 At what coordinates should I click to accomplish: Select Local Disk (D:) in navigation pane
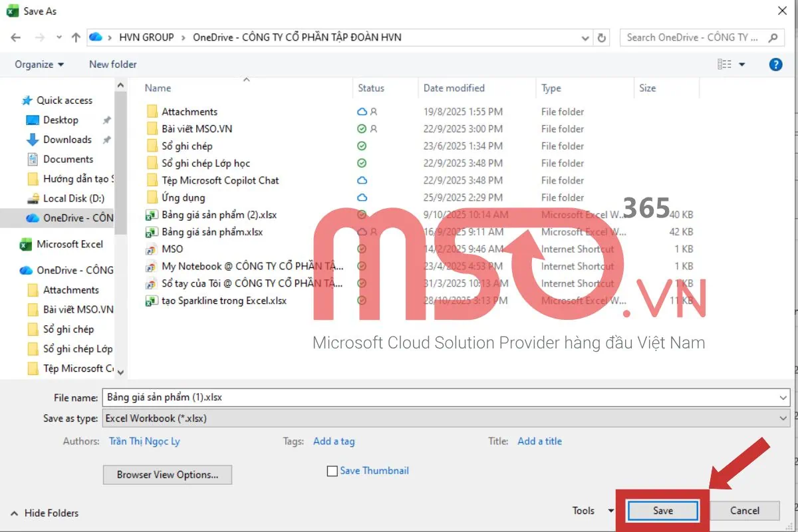[73, 198]
